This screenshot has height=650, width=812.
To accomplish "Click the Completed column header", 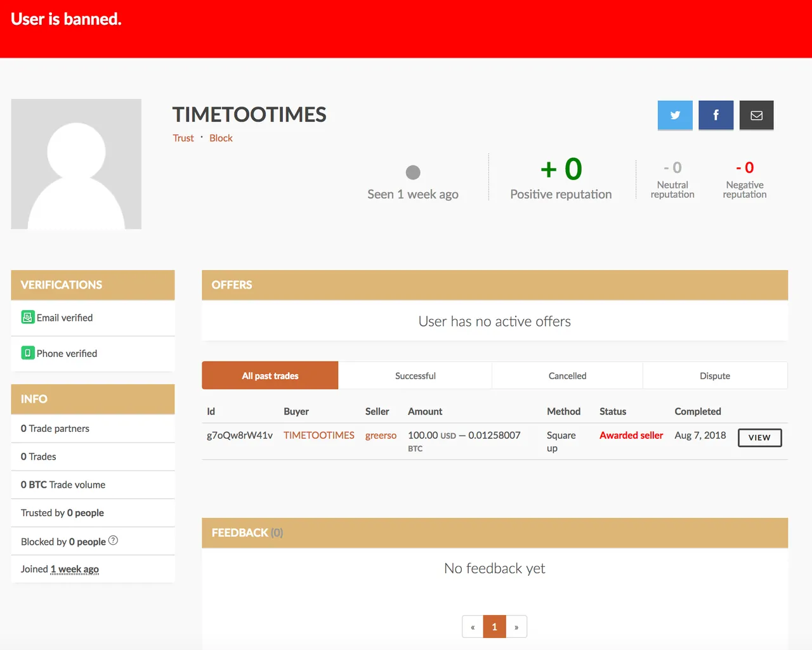I will (x=698, y=412).
